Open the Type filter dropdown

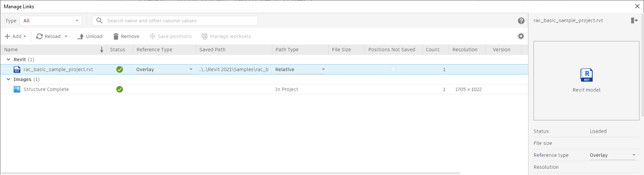pos(50,21)
